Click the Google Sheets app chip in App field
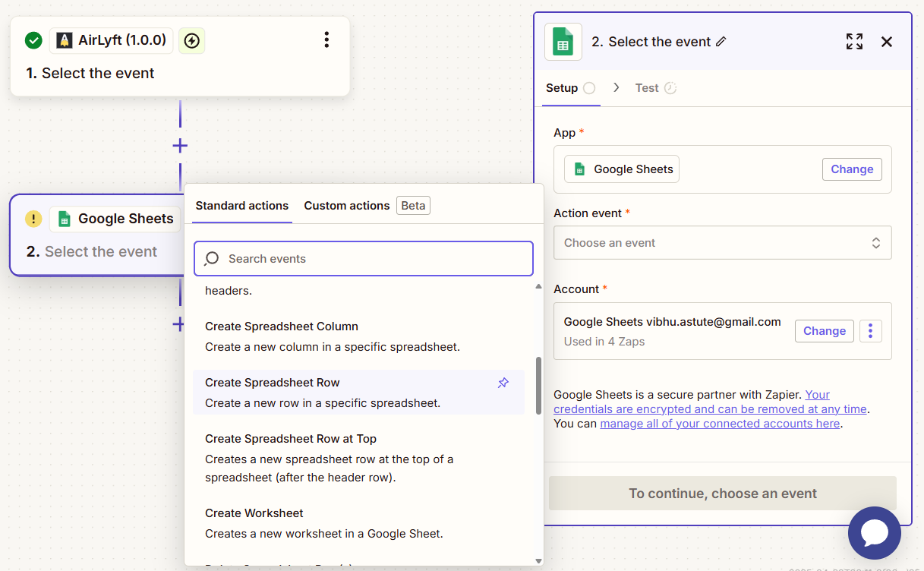This screenshot has height=571, width=924. tap(622, 169)
